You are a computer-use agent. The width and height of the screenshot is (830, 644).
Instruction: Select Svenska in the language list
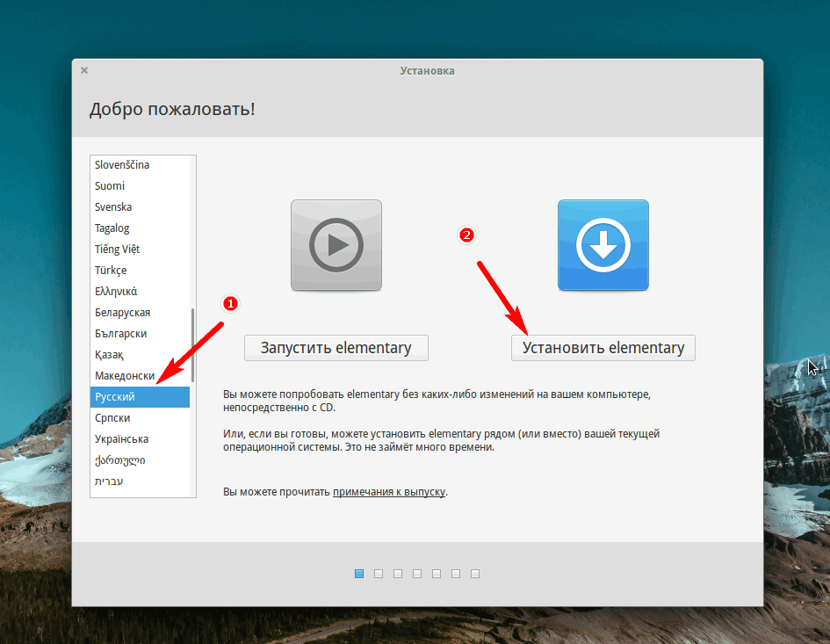point(140,207)
